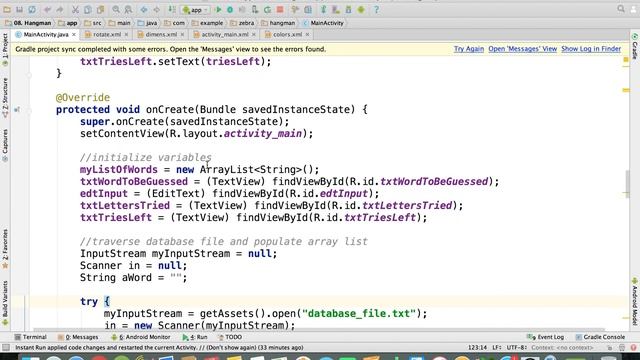Click the Undo arrow icon
The height and width of the screenshot is (360, 640).
[48, 9]
